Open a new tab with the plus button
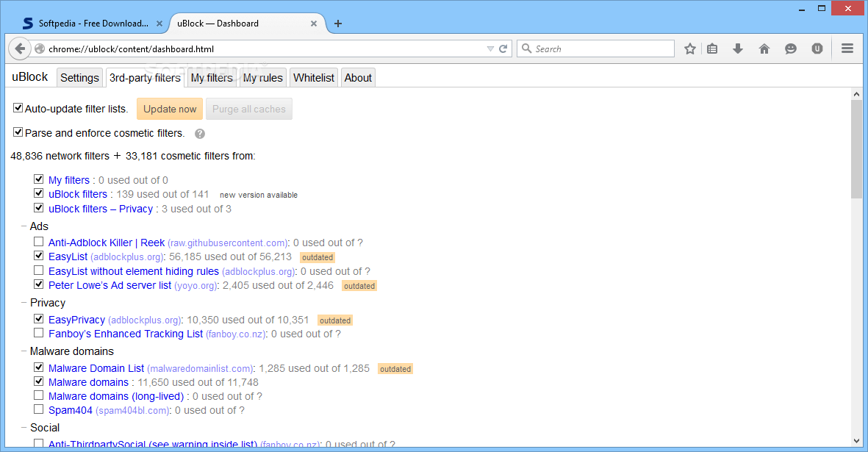The image size is (868, 452). (x=338, y=24)
